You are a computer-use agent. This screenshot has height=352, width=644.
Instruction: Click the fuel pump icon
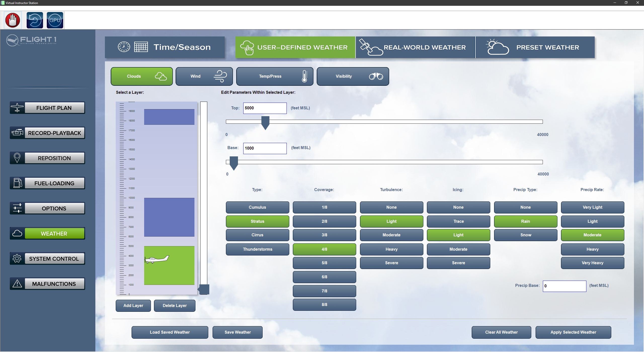click(17, 183)
